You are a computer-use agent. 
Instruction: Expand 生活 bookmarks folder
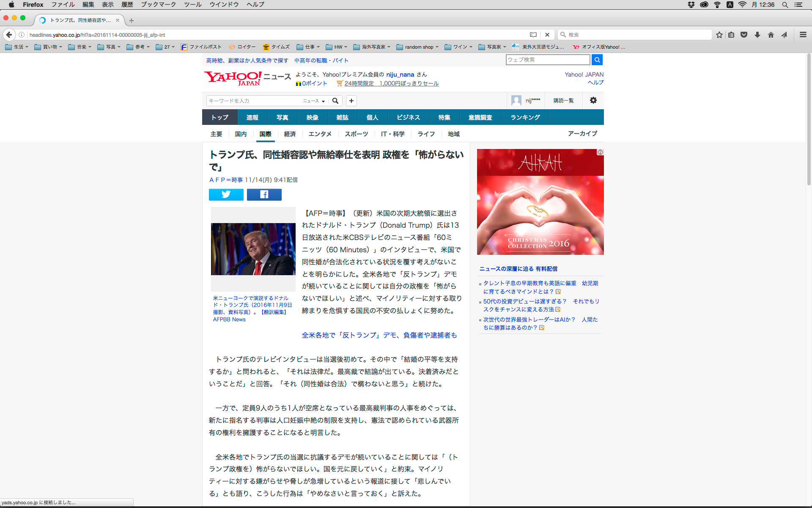pyautogui.click(x=17, y=47)
